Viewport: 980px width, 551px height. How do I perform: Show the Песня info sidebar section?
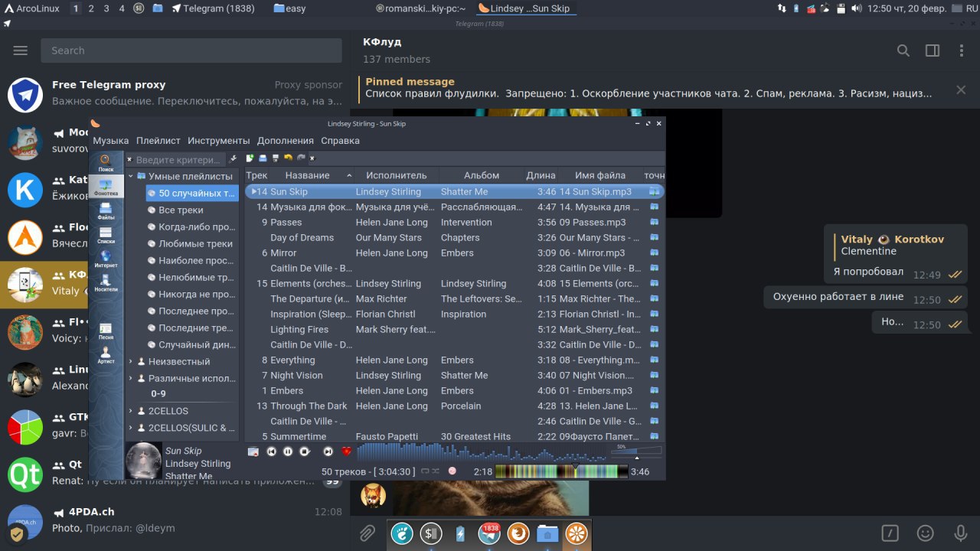[x=106, y=331]
